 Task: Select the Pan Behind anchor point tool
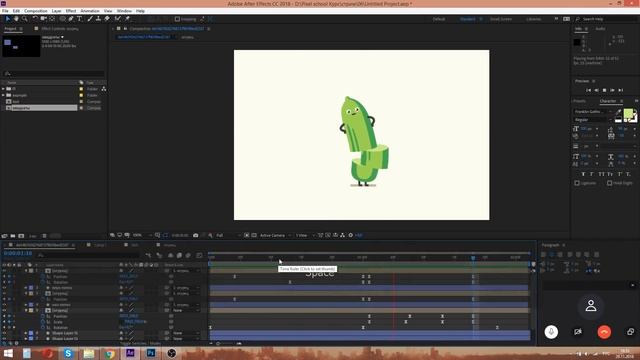coord(52,19)
